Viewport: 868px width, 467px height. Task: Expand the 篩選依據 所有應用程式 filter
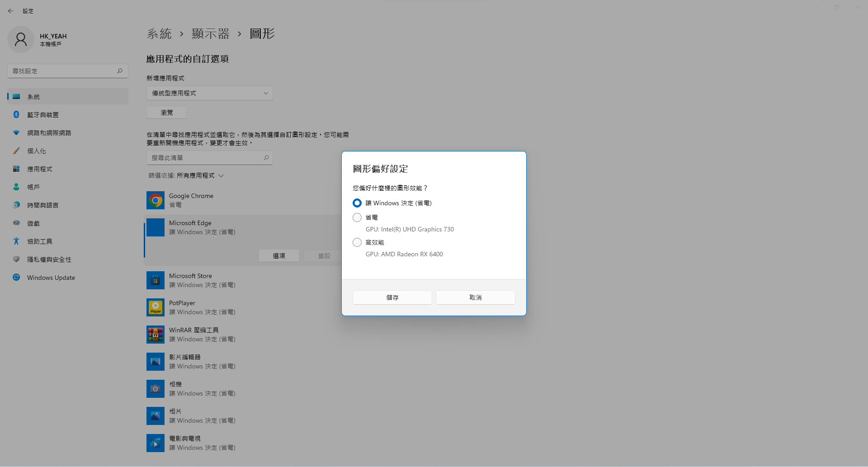pyautogui.click(x=186, y=175)
